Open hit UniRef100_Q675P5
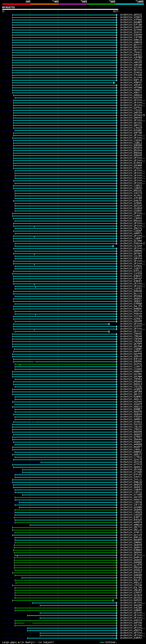The height and width of the screenshot is (644, 146). (x=131, y=344)
